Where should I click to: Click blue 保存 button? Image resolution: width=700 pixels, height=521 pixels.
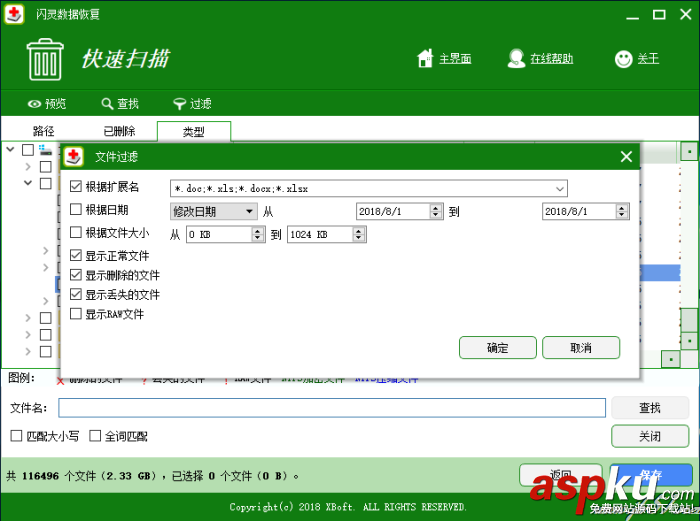click(x=651, y=475)
